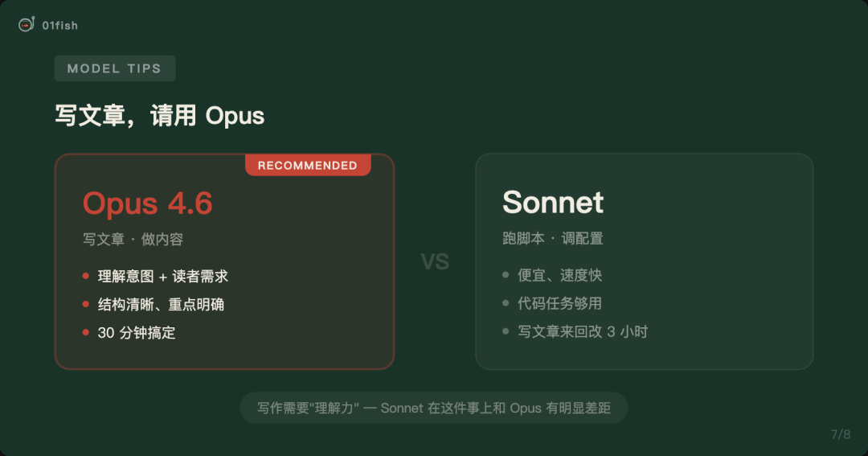
Task: Click the red bullet beside 结构清晰、重点明确
Action: click(86, 304)
